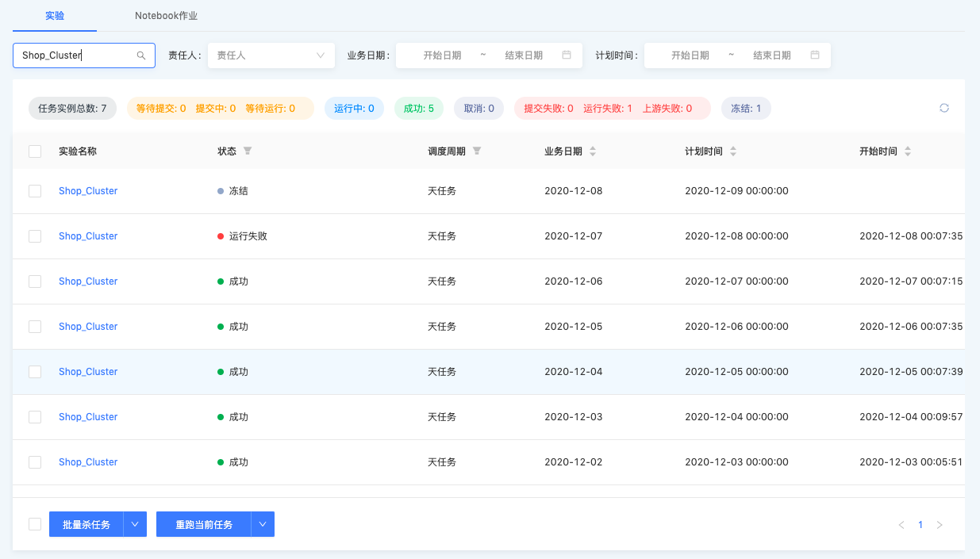
Task: Click the 实验名称 column header
Action: coord(78,151)
